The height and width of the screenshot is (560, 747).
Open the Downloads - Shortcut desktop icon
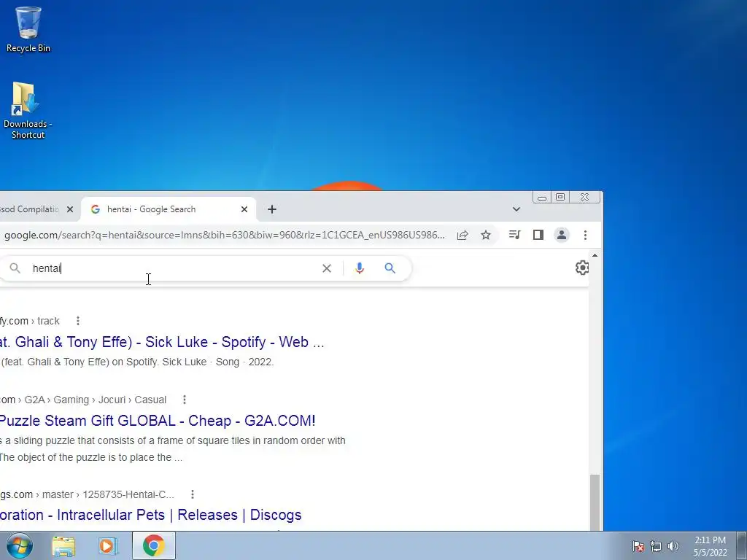27,111
